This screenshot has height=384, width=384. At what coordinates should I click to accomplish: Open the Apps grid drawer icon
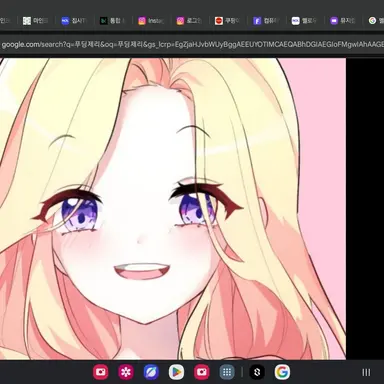click(227, 372)
